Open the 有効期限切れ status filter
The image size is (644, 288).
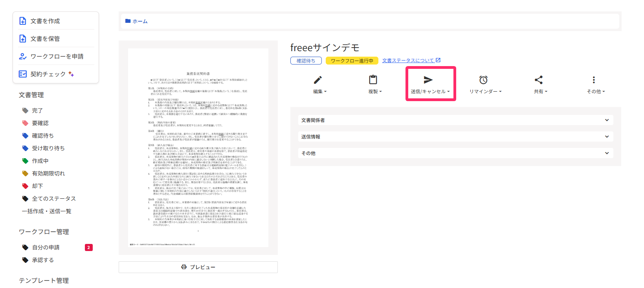point(48,174)
